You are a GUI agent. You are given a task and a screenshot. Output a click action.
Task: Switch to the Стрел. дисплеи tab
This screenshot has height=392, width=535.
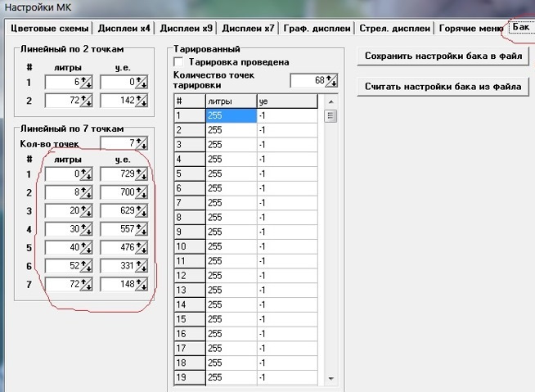tap(394, 28)
